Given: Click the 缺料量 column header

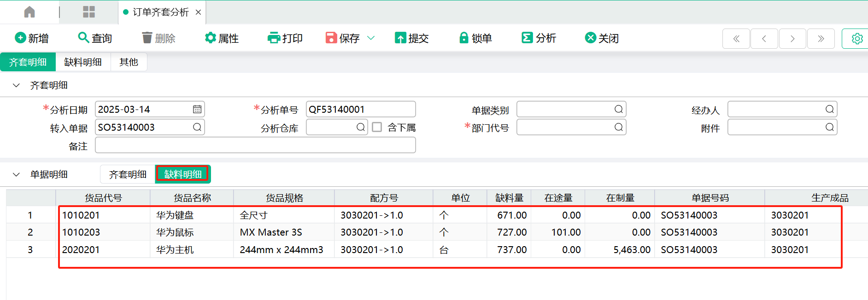Looking at the screenshot, I should click(509, 198).
